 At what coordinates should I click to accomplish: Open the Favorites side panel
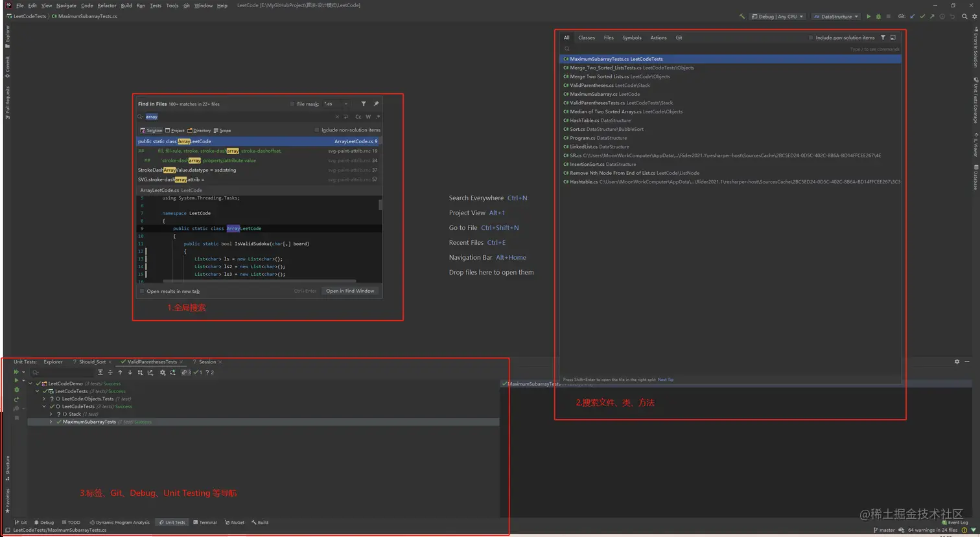click(x=7, y=501)
